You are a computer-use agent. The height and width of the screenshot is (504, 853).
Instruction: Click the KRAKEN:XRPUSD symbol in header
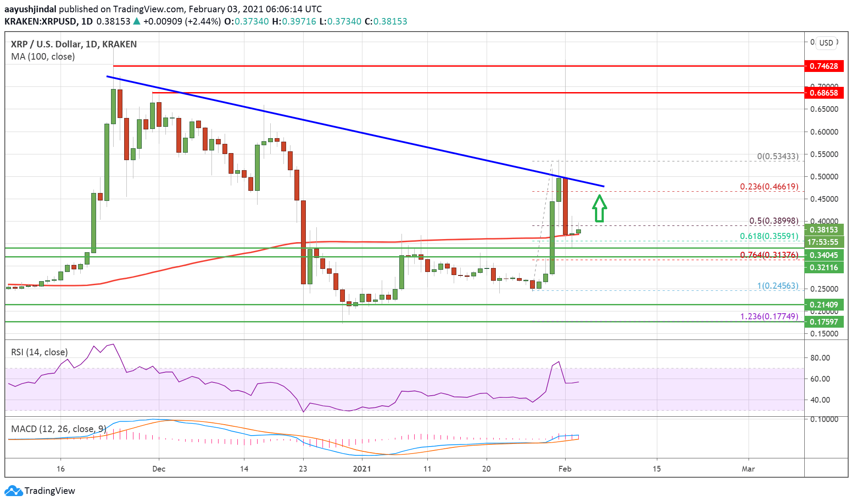pos(41,21)
